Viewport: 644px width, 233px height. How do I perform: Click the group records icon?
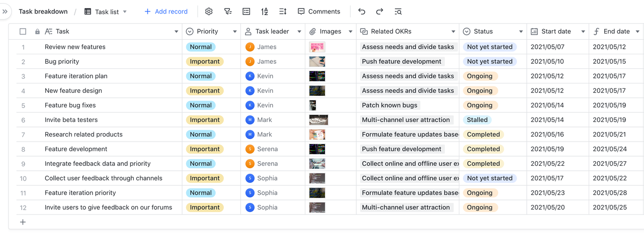pyautogui.click(x=246, y=12)
